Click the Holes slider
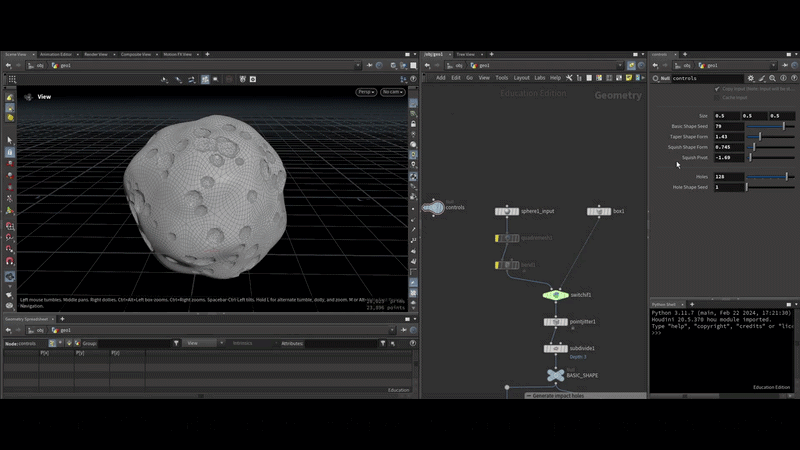Viewport: 800px width, 450px height. [x=770, y=177]
